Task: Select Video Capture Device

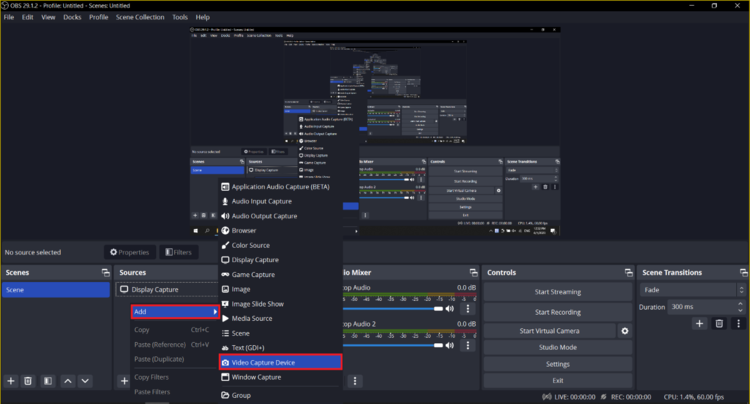Action: 280,362
